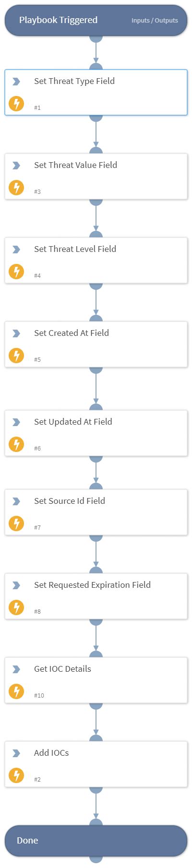192x868 pixels.
Task: Click lightning bolt icon on Set Threat Level Field
Action: click(16, 271)
